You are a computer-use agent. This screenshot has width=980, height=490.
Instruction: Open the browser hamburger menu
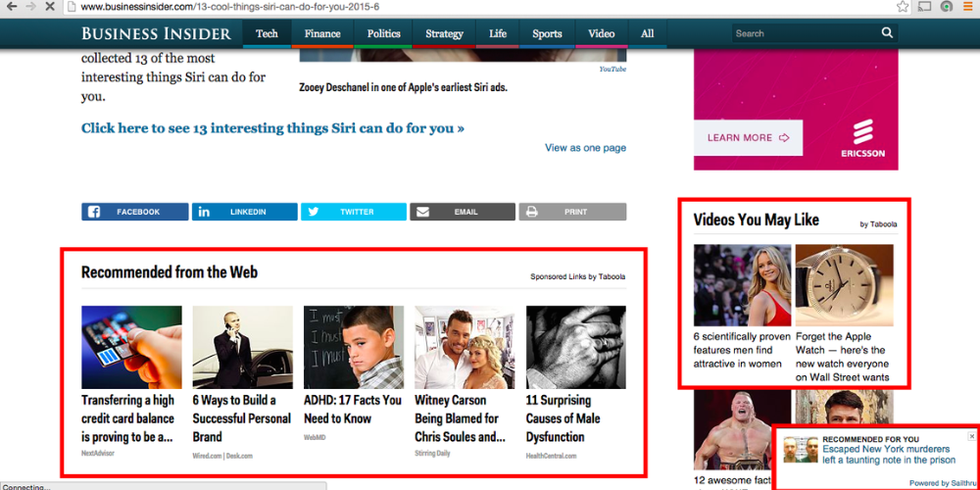tap(969, 7)
